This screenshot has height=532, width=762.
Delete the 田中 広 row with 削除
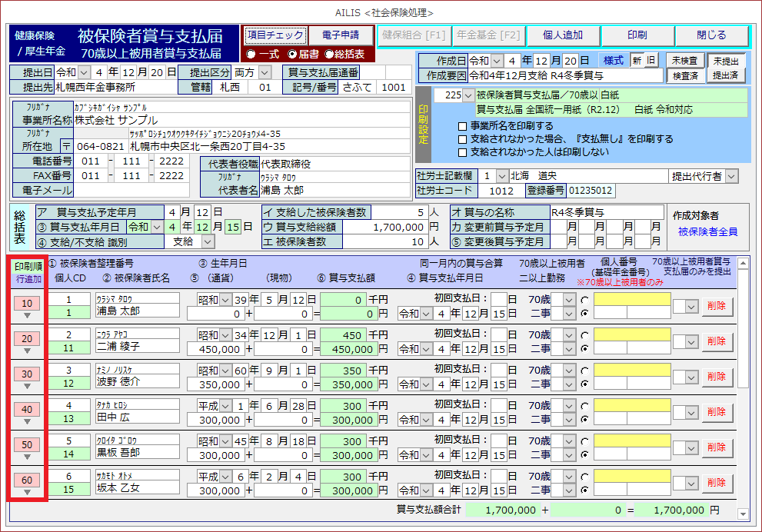coord(717,412)
